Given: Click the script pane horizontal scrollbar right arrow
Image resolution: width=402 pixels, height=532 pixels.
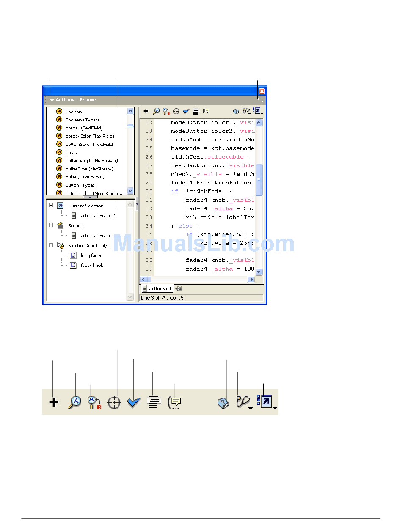Looking at the screenshot, I should (251, 280).
